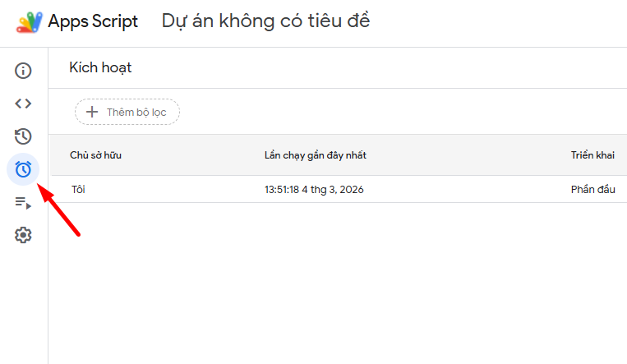Open the Project History icon
Screen dimensions: 627x364
point(23,136)
